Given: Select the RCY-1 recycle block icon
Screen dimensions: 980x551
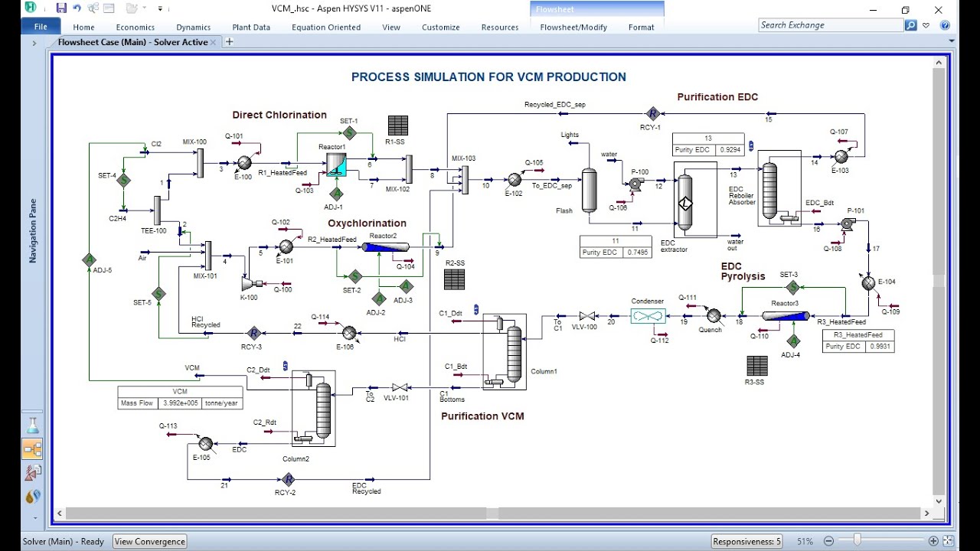Looking at the screenshot, I should (x=652, y=113).
